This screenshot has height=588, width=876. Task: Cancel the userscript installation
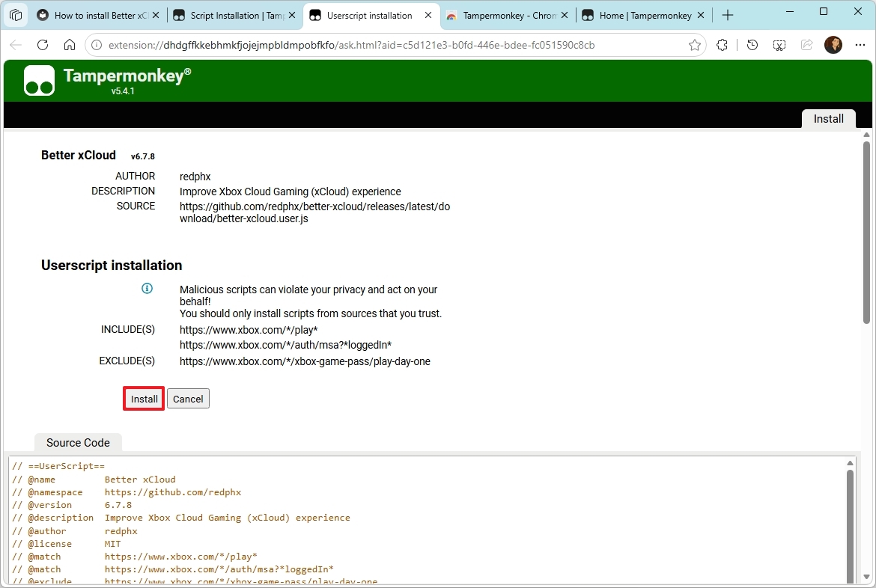click(x=187, y=399)
